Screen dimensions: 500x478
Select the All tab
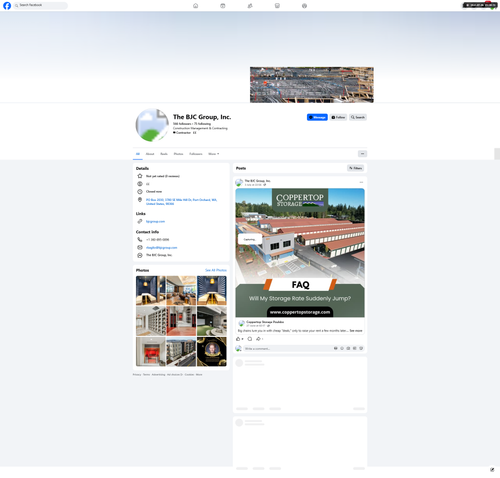tap(138, 154)
